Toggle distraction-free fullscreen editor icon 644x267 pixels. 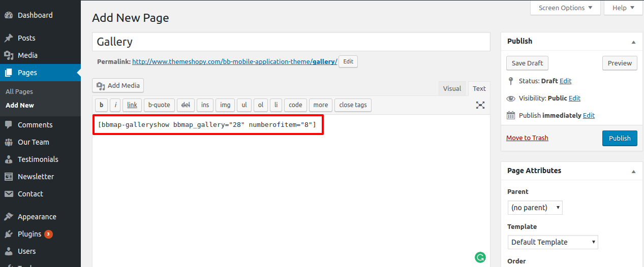click(x=480, y=105)
